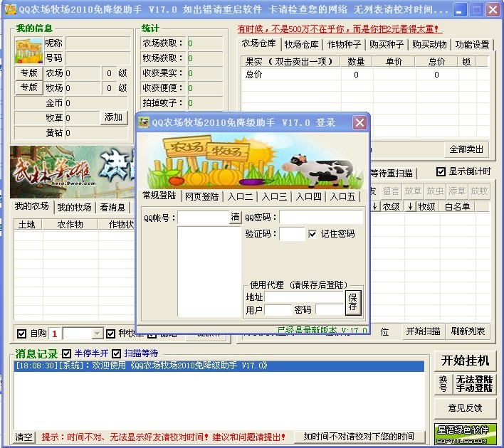
Task: Click the 换号 switch account button
Action: (x=443, y=384)
